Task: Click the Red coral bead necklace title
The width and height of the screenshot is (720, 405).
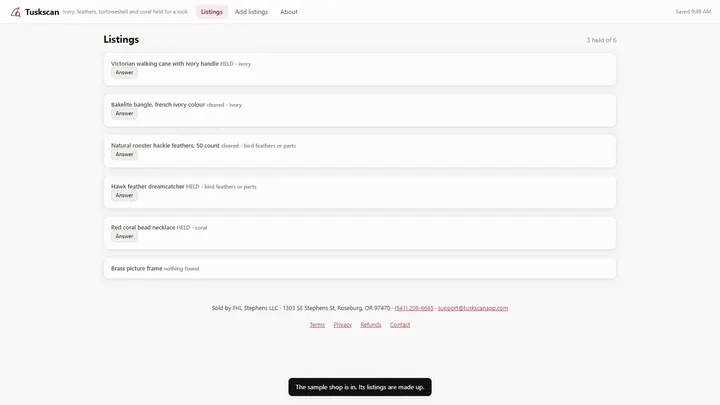Action: (x=143, y=228)
